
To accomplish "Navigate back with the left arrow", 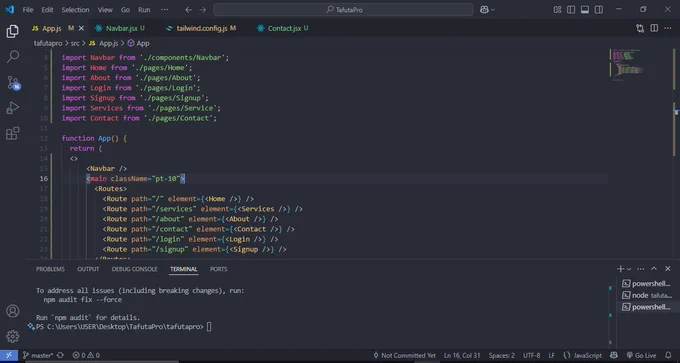I will 188,10.
